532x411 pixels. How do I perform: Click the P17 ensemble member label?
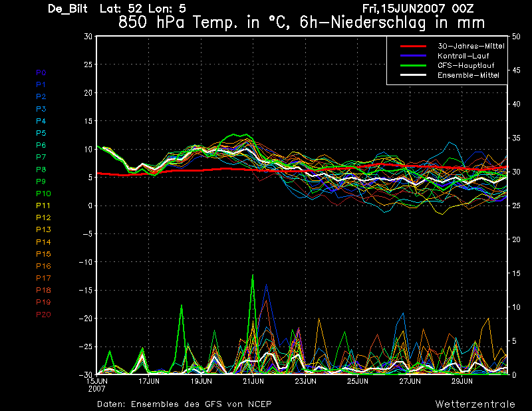(43, 278)
